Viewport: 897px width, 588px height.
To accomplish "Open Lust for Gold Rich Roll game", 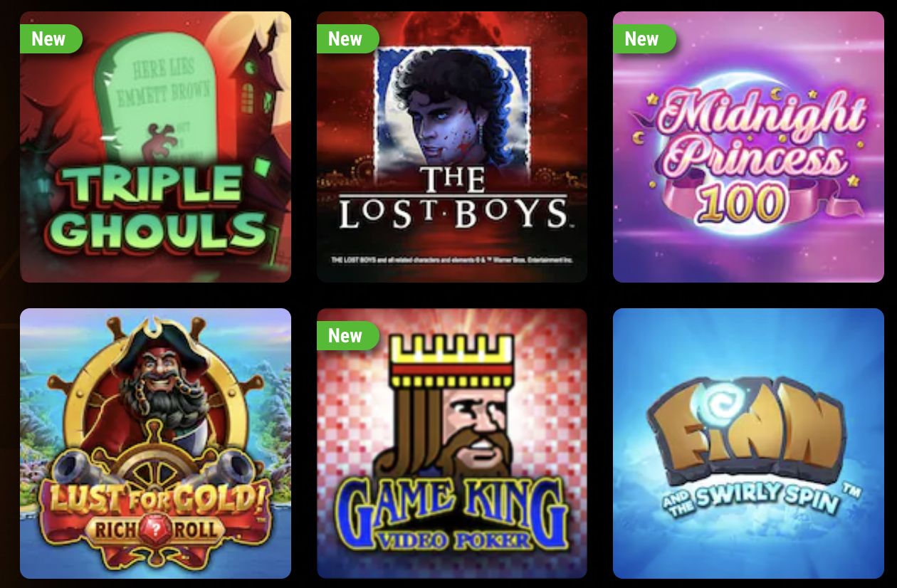I will (x=155, y=443).
